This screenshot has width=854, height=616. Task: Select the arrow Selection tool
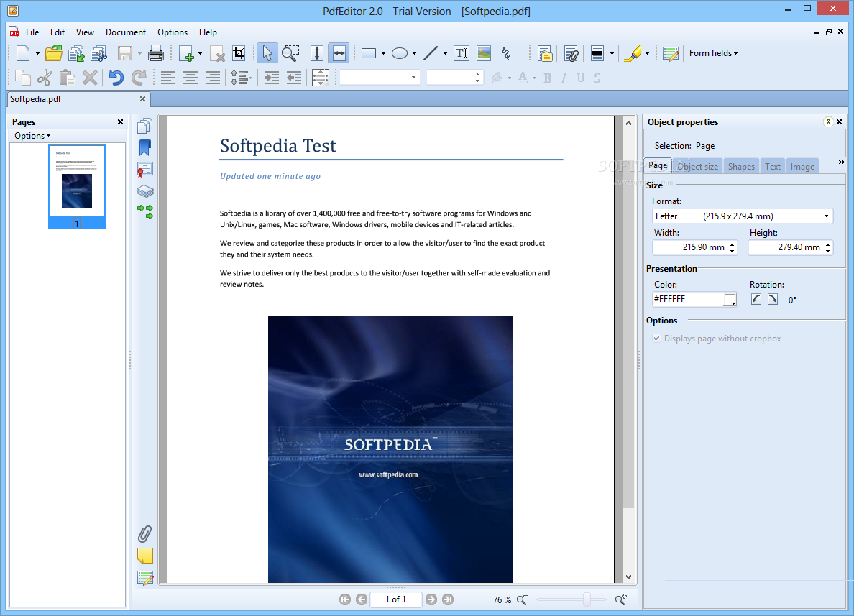[267, 53]
